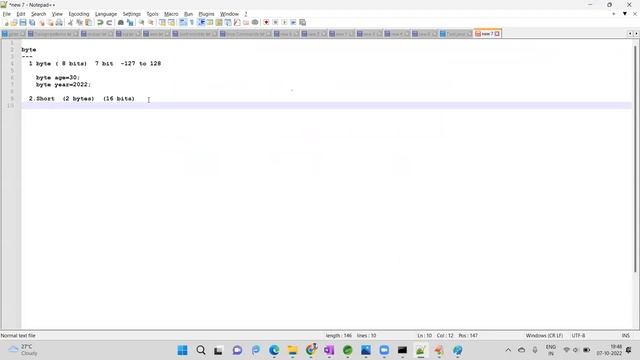Open the Function List icon
Image resolution: width=640 pixels, height=360 pixels.
[237, 22]
